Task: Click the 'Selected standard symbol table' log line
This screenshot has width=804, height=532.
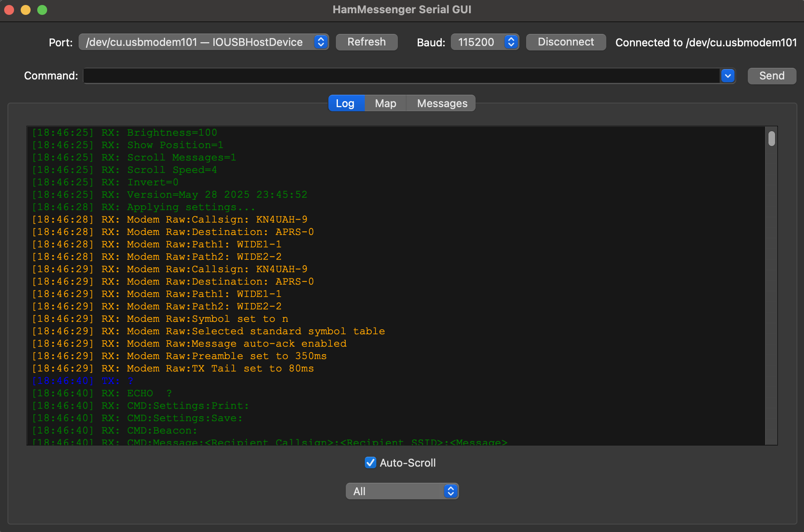Action: tap(208, 331)
